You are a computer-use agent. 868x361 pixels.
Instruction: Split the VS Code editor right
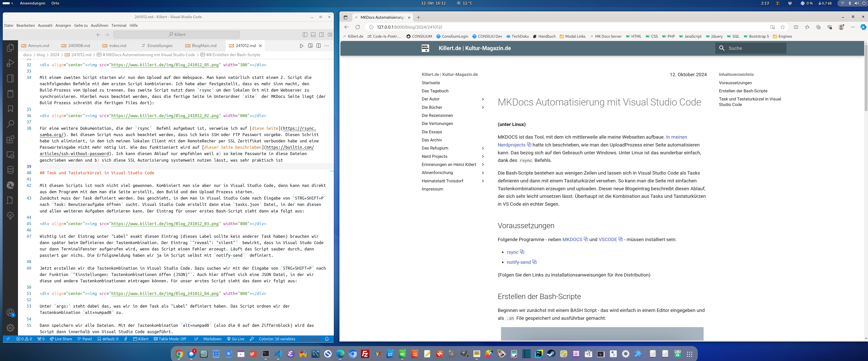click(318, 46)
